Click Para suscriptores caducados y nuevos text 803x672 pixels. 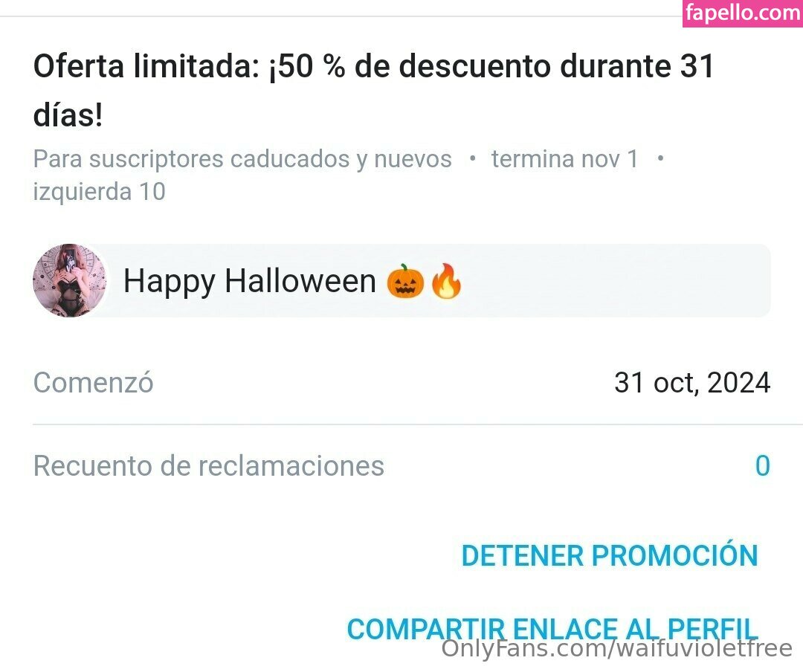[x=242, y=159]
